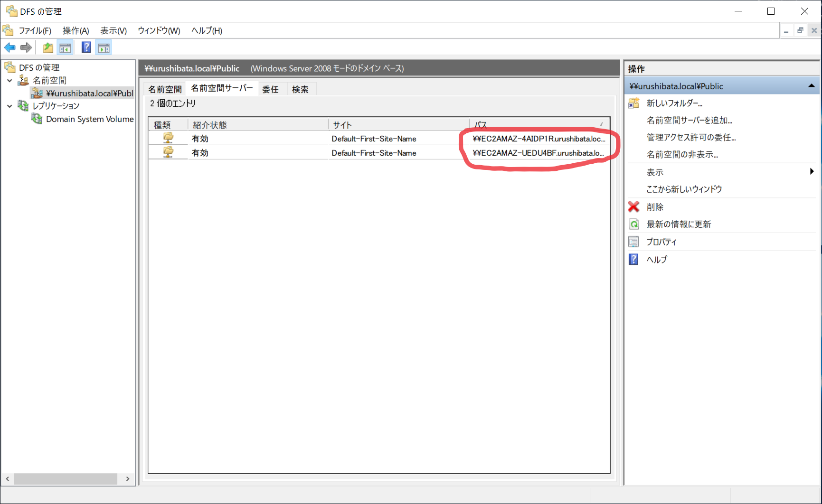Select the ¥¥EC2AMAZ-UEDU4BF path cell
The width and height of the screenshot is (822, 504).
point(539,153)
